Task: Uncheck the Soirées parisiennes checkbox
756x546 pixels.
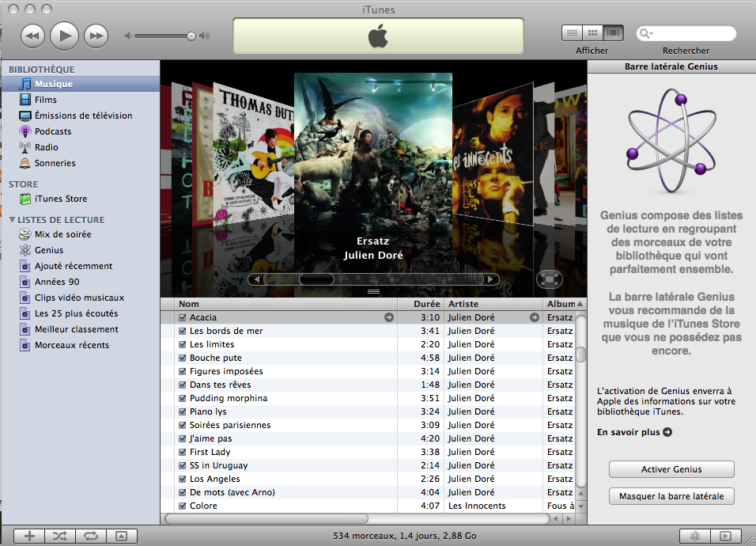Action: point(182,426)
